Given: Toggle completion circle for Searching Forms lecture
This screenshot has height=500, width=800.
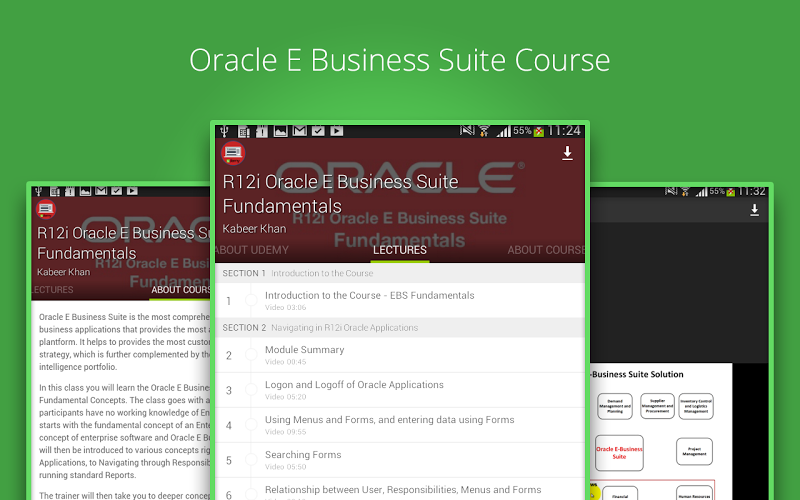Looking at the screenshot, I should (x=251, y=460).
